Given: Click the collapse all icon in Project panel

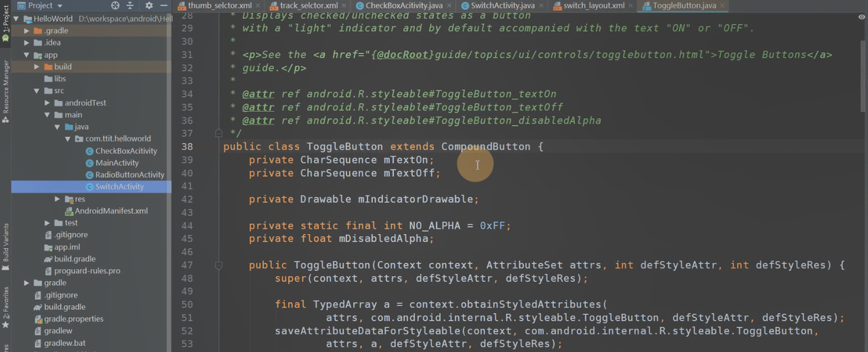Looking at the screenshot, I should [130, 5].
